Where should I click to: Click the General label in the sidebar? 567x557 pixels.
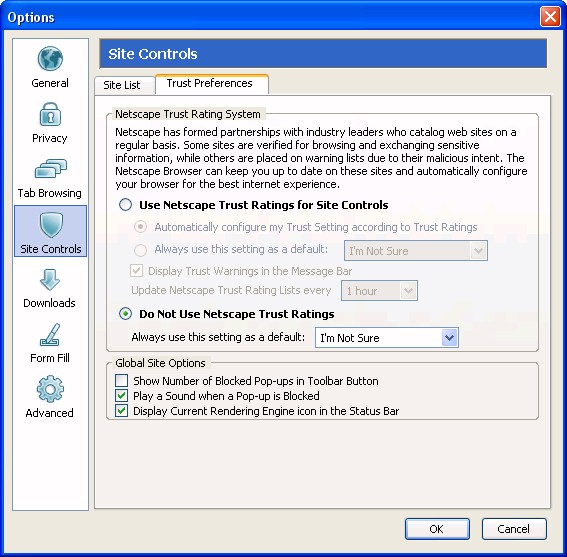tap(50, 83)
